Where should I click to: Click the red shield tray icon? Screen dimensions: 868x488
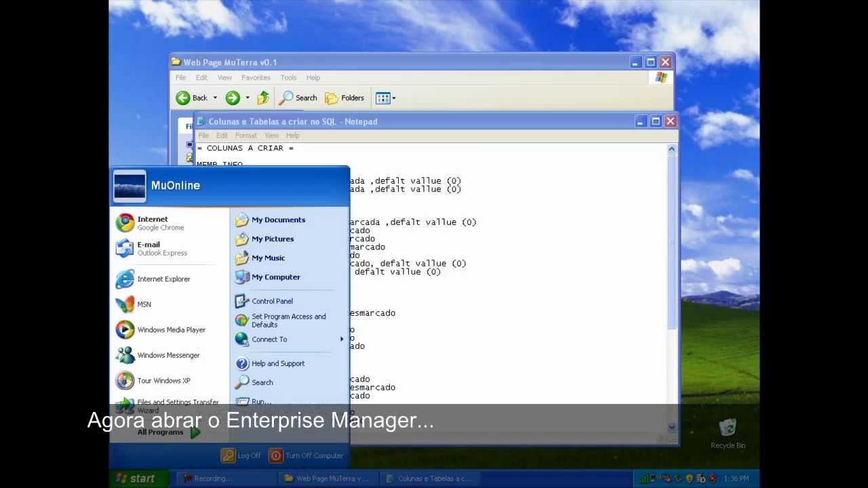pyautogui.click(x=712, y=479)
